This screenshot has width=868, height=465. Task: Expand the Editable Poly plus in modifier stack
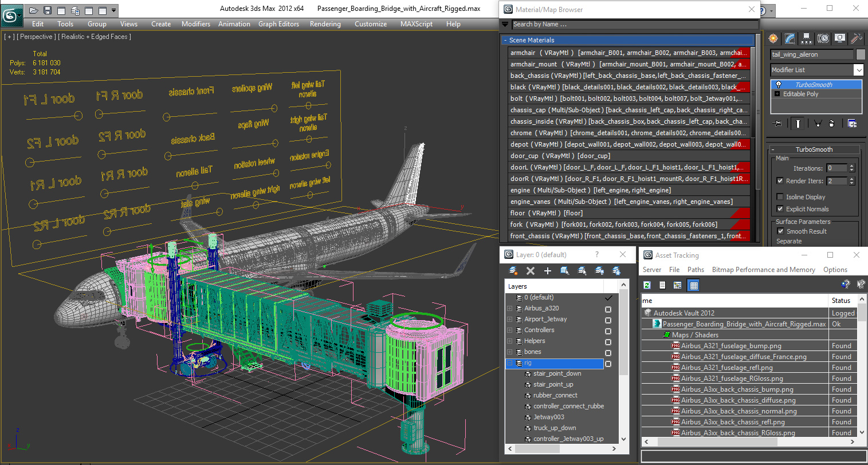[777, 94]
